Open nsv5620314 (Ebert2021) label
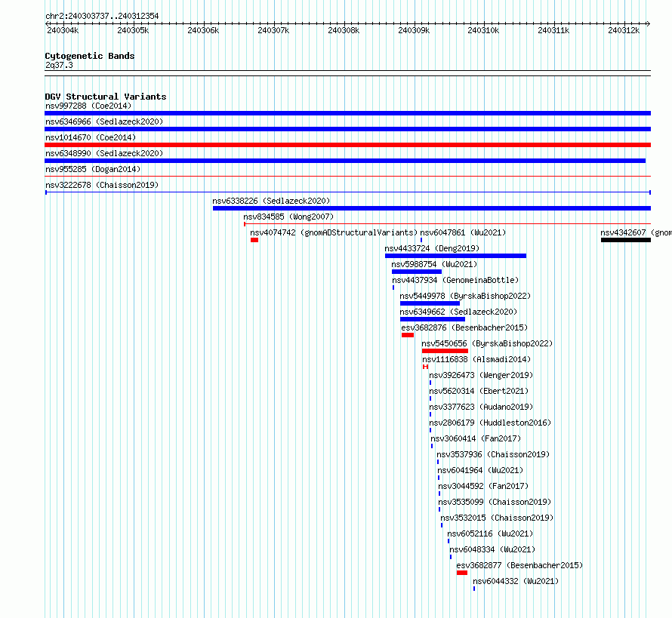 tap(479, 391)
